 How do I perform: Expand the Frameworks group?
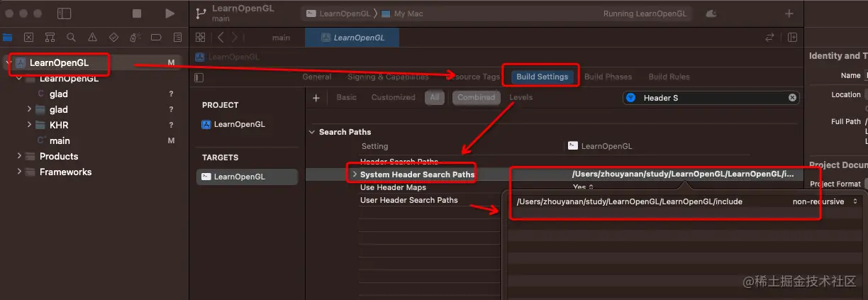click(19, 172)
